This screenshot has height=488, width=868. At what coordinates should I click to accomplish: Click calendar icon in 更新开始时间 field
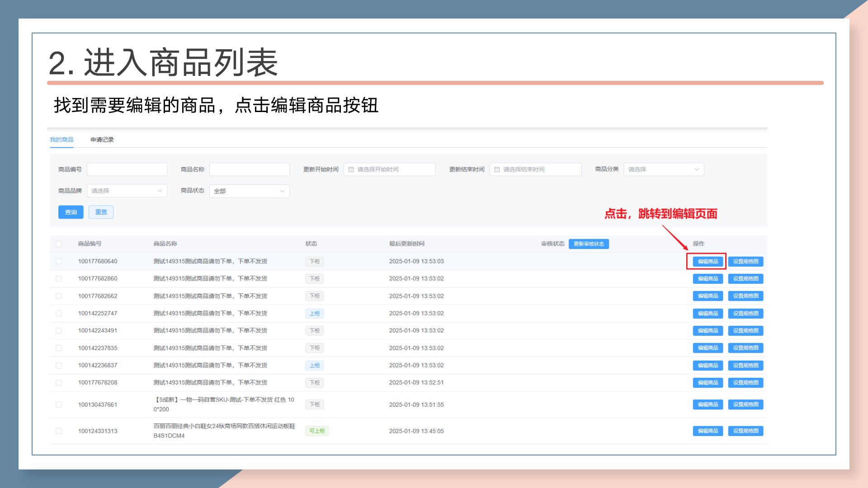tap(351, 169)
